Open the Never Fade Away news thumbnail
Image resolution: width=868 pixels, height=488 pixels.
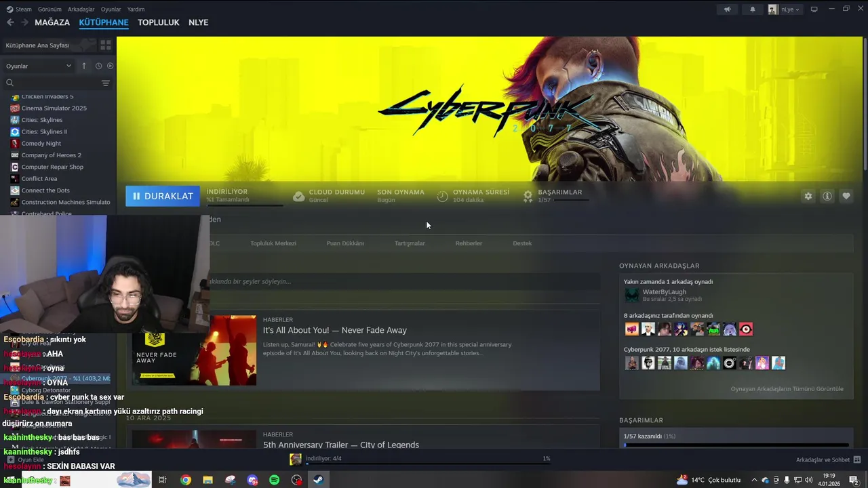click(194, 350)
